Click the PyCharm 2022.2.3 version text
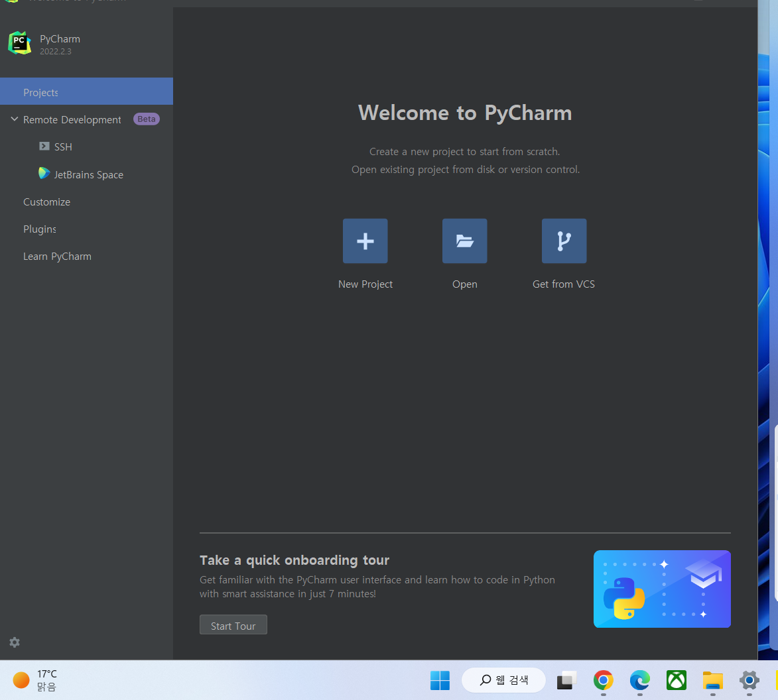Image resolution: width=778 pixels, height=700 pixels. [x=56, y=52]
